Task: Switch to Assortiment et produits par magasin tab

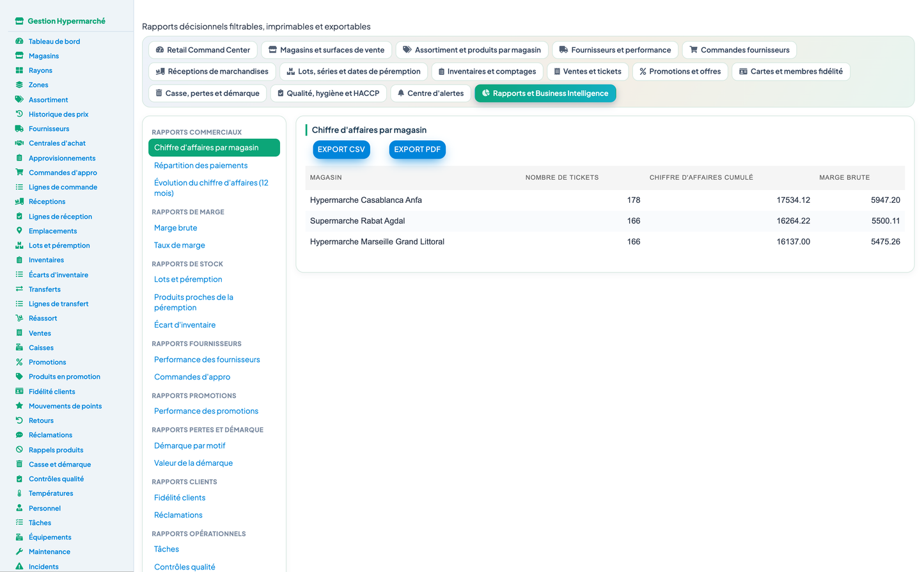Action: [472, 50]
